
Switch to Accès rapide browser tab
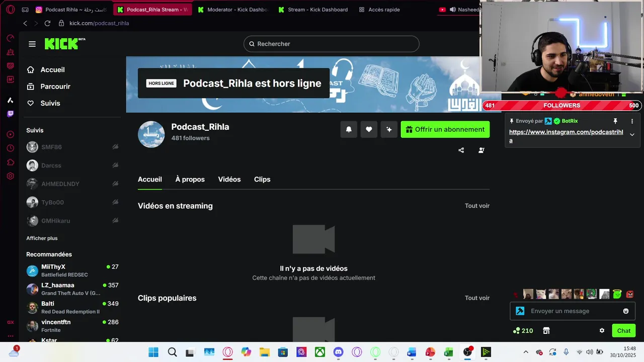379,10
